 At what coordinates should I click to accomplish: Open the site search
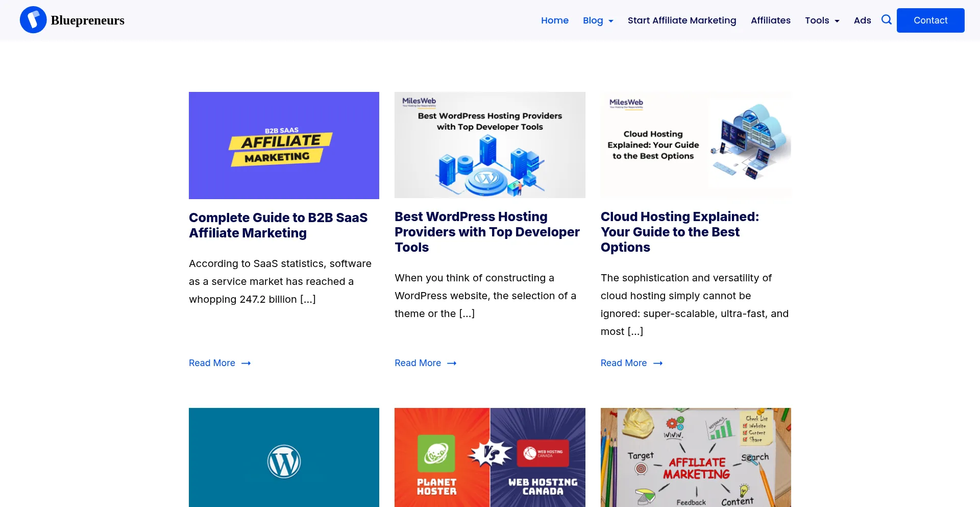click(x=887, y=19)
